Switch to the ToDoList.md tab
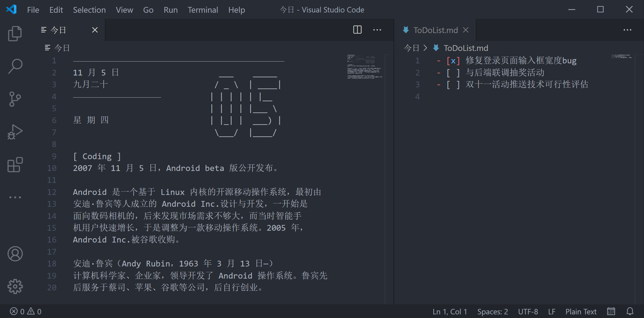644x318 pixels. [436, 30]
